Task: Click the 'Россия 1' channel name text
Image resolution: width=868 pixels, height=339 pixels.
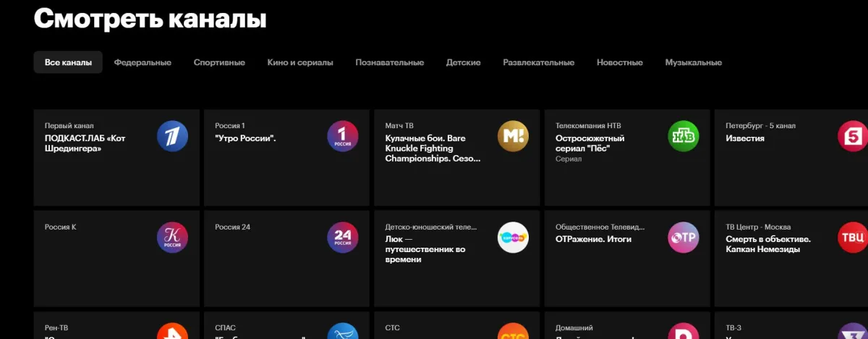Action: click(230, 126)
